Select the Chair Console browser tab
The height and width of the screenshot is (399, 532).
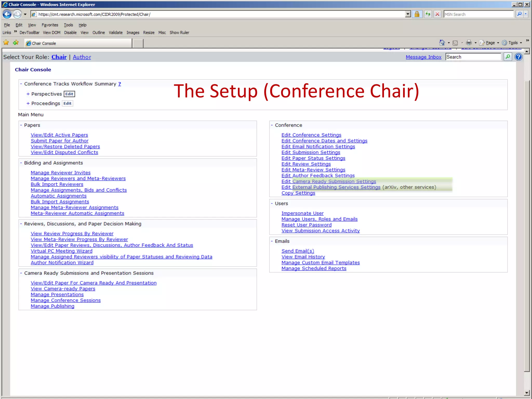pos(78,43)
